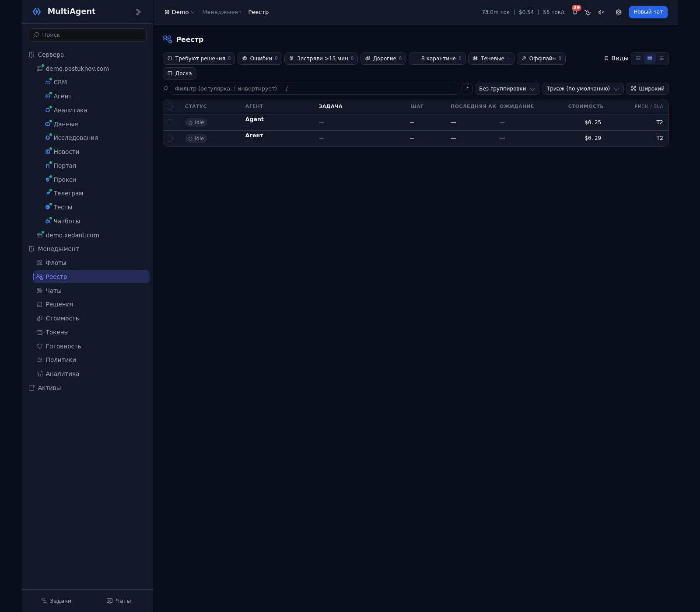Switch to the bulleted list density view
The image size is (700, 612).
[661, 59]
